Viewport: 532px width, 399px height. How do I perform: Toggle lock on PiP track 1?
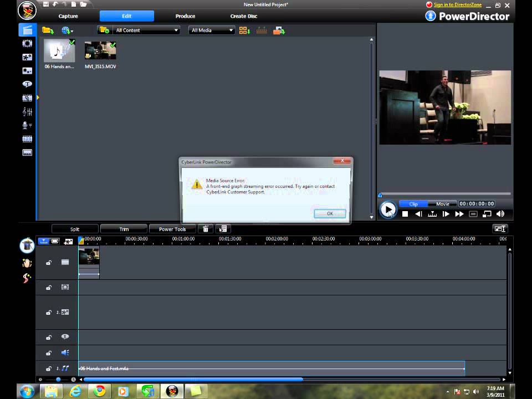click(x=49, y=313)
